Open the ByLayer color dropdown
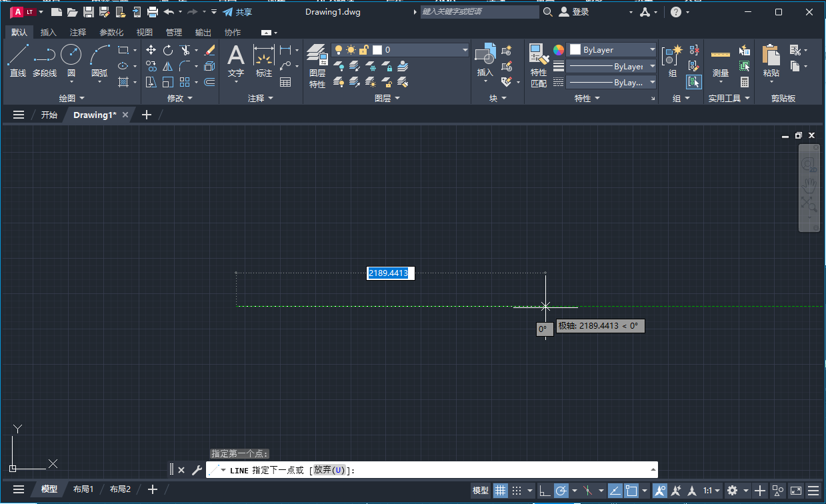 611,49
